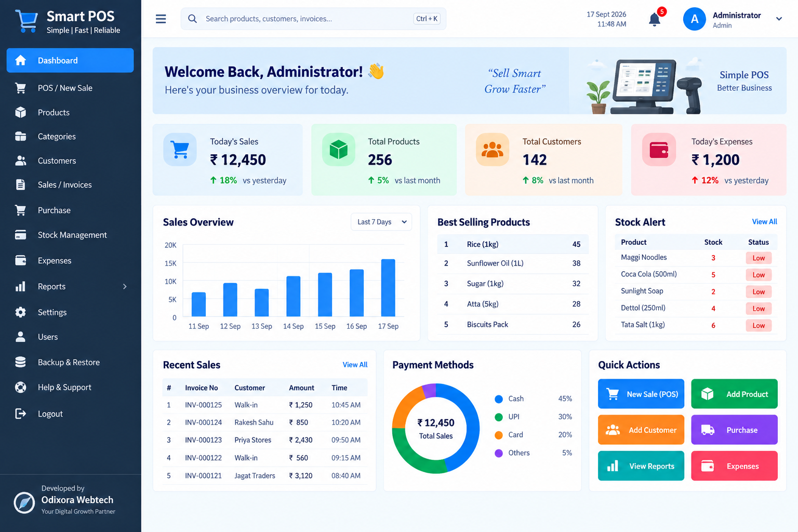Click the hamburger menu icon
The height and width of the screenshot is (532, 798).
161,19
